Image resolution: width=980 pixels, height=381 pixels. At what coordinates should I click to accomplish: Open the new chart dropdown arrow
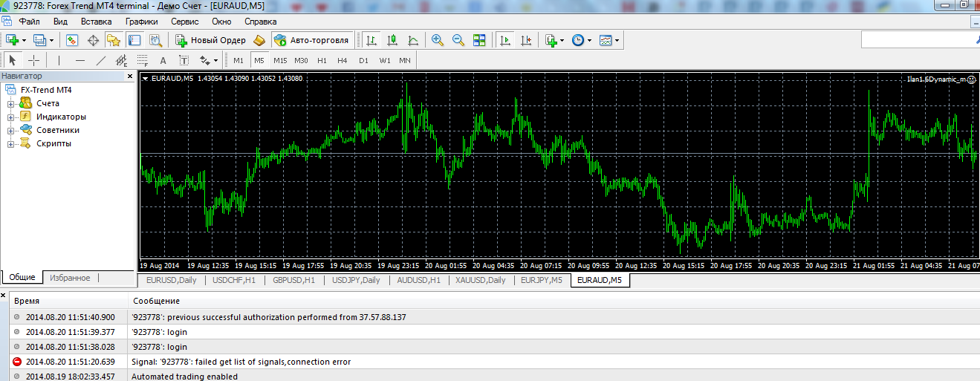[24, 41]
